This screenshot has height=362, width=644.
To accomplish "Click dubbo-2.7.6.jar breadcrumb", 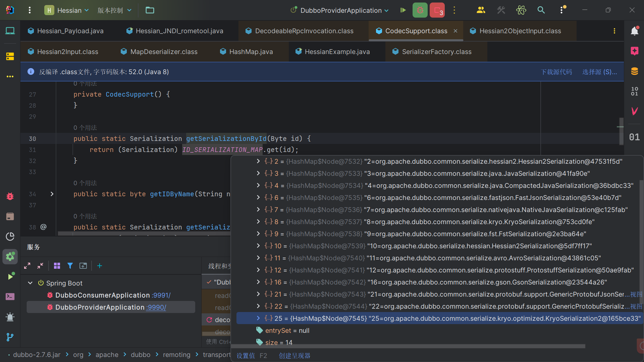I will (x=37, y=355).
